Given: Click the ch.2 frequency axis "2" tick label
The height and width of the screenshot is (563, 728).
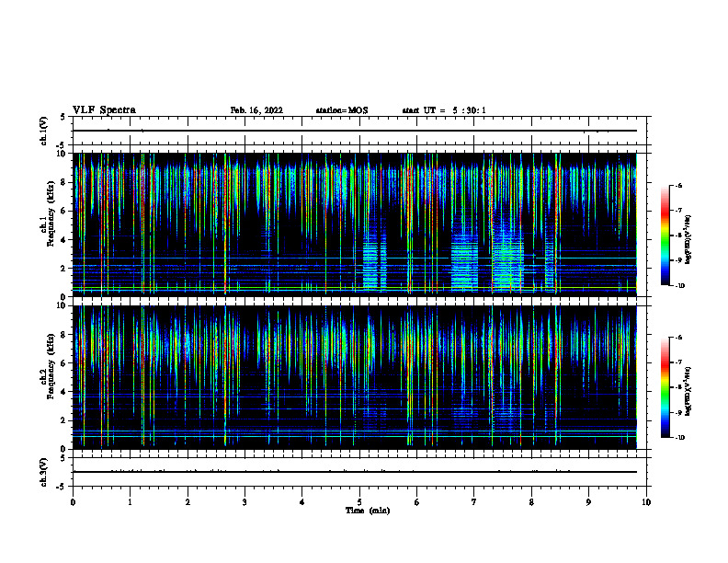Looking at the screenshot, I should (64, 420).
